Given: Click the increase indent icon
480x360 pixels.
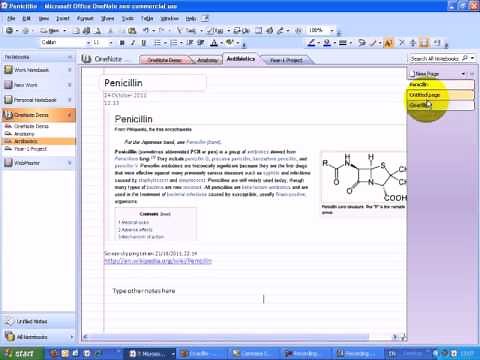Looking at the screenshot, I should click(201, 43).
